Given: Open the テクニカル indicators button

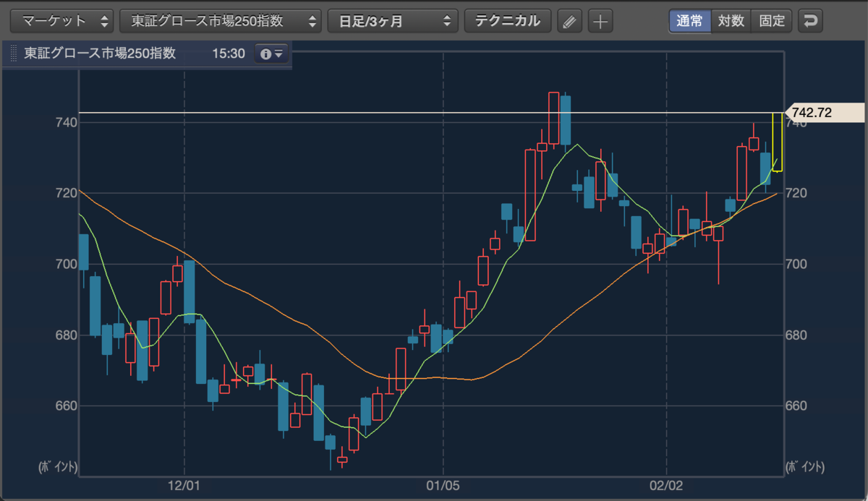Looking at the screenshot, I should (508, 21).
